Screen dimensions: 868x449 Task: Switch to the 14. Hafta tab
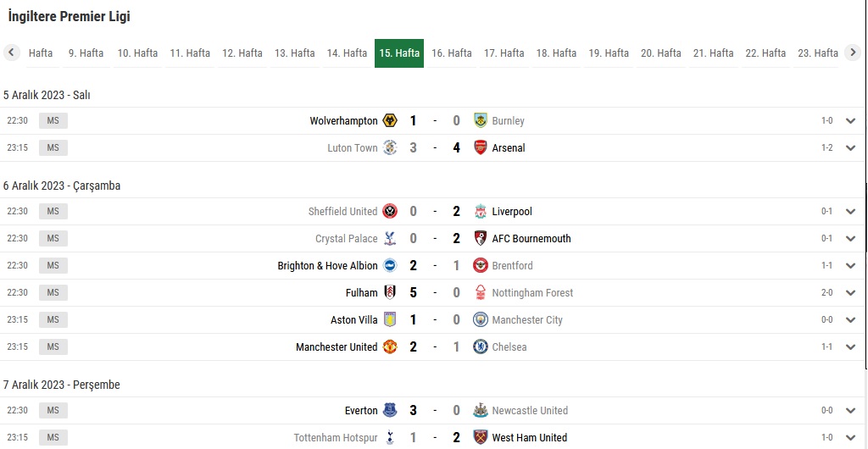[347, 53]
